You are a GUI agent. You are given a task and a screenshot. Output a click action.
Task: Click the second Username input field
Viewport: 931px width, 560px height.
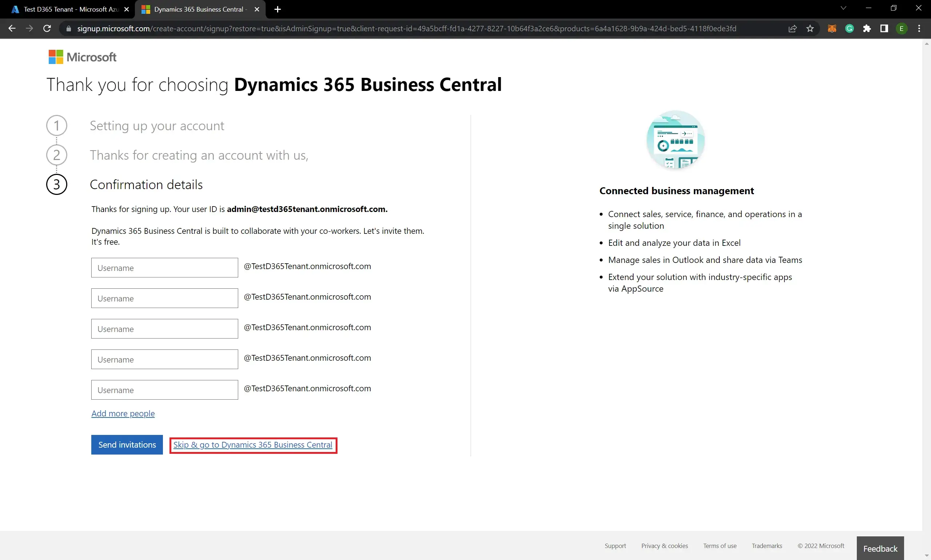pos(165,298)
